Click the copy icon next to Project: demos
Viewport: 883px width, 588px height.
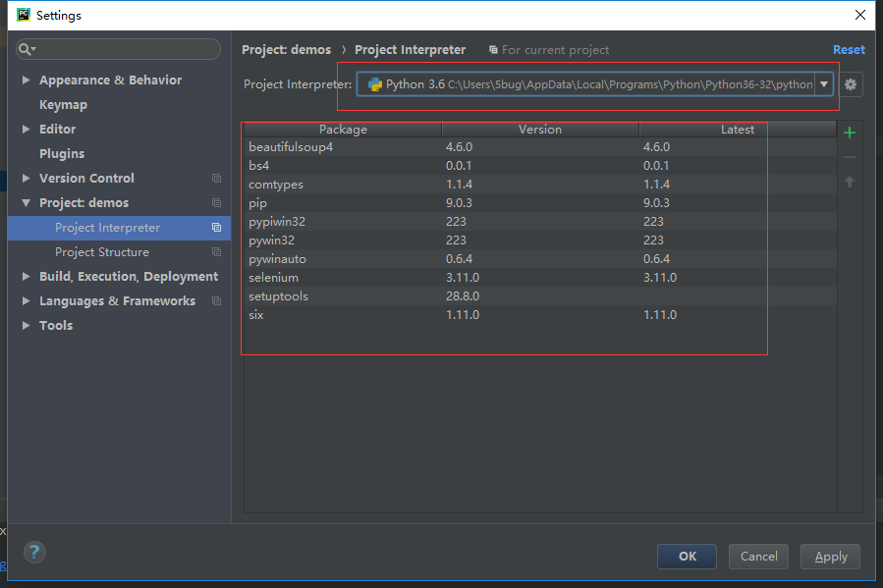(x=216, y=202)
